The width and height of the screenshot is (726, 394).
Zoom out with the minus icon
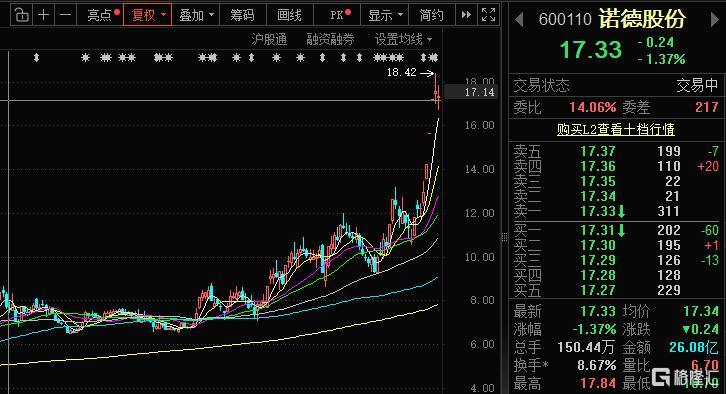click(66, 15)
